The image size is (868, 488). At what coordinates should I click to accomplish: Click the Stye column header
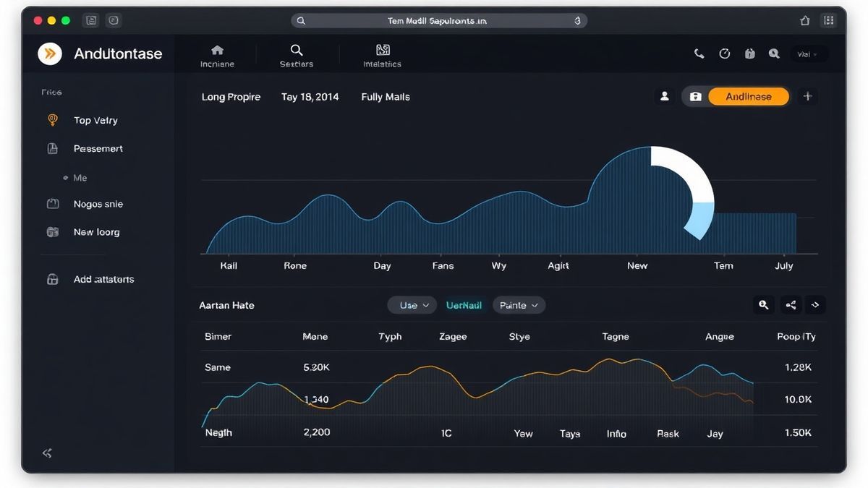coord(519,337)
